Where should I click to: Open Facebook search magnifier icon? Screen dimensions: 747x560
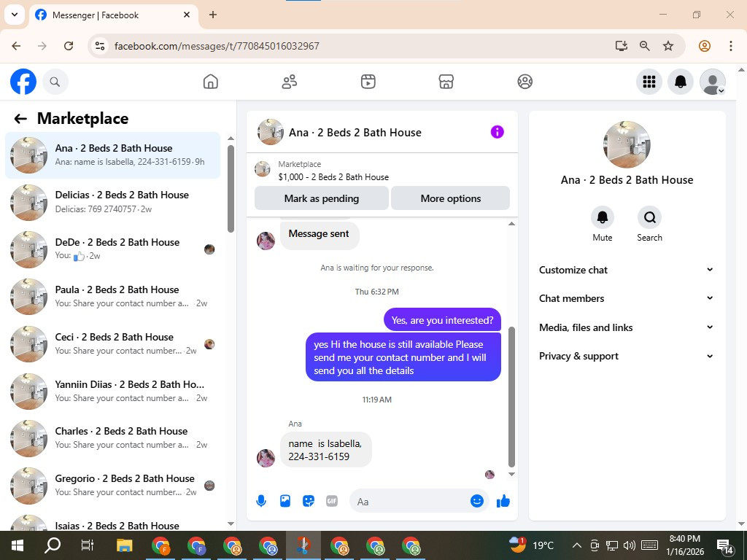(55, 82)
